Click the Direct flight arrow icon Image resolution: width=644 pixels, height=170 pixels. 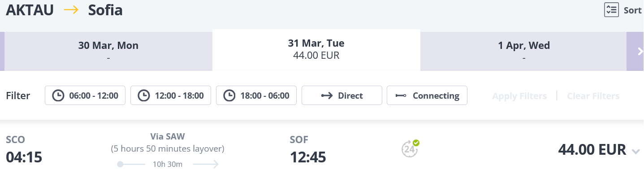(x=327, y=96)
